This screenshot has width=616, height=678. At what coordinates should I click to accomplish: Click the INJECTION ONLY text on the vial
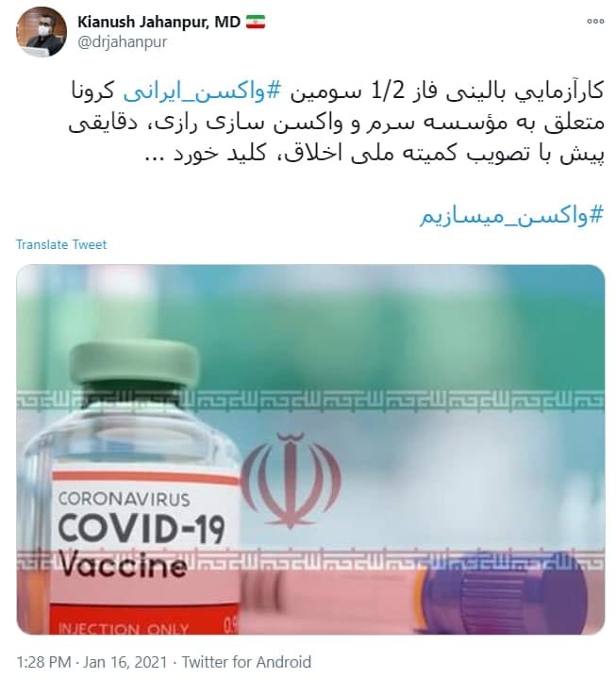(x=124, y=628)
